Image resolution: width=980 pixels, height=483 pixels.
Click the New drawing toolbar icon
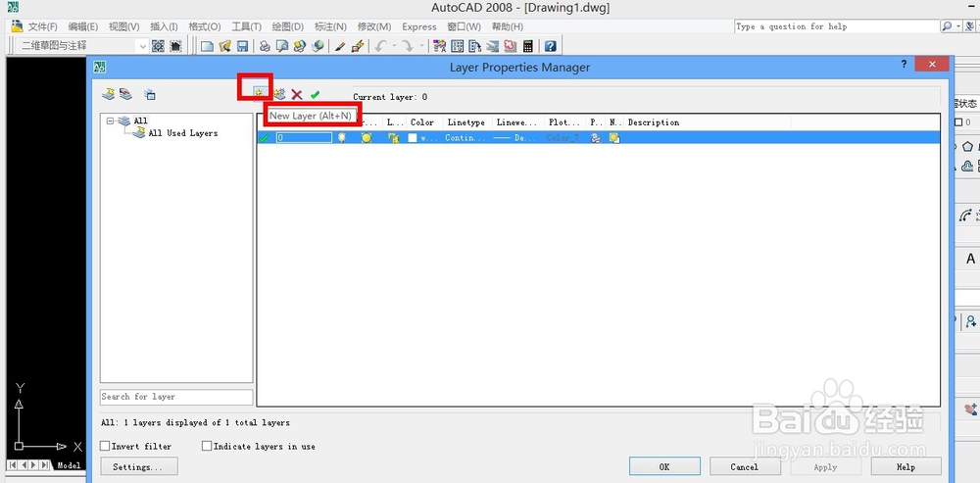[x=207, y=46]
